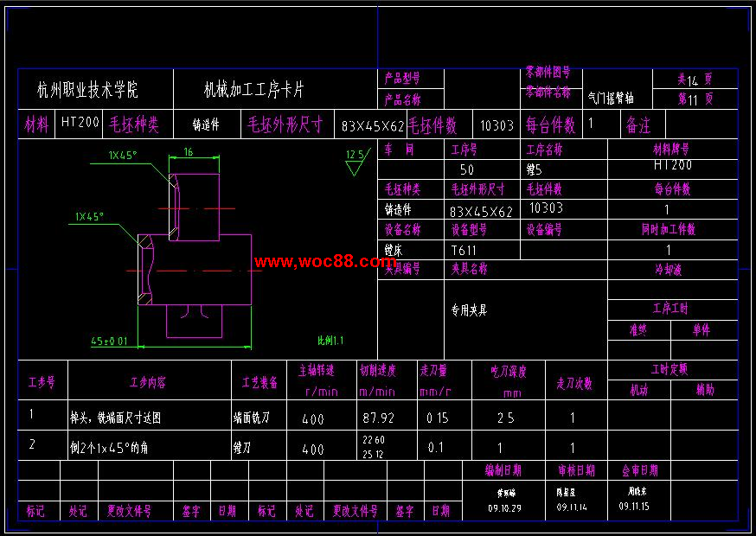This screenshot has width=756, height=536.
Task: Click the 12.5 surface roughness symbol
Action: point(358,162)
